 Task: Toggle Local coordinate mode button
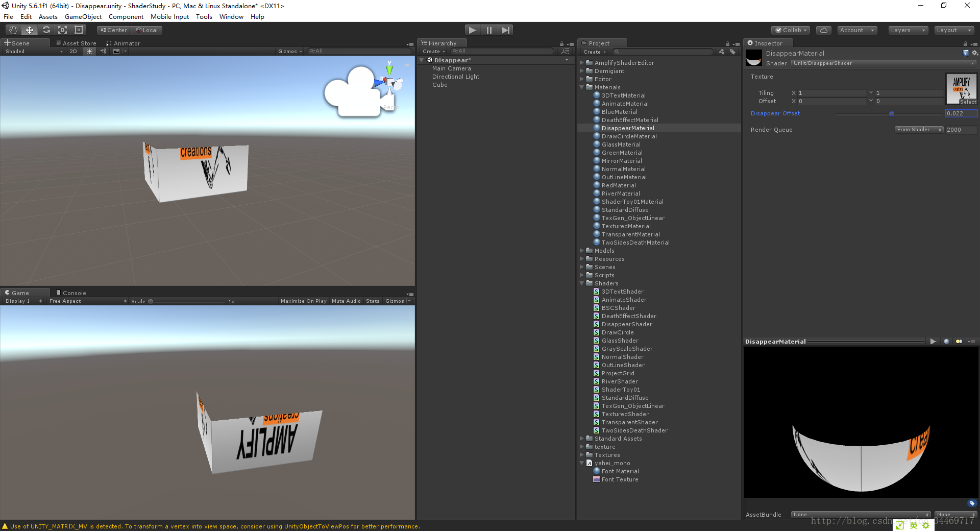(x=146, y=30)
